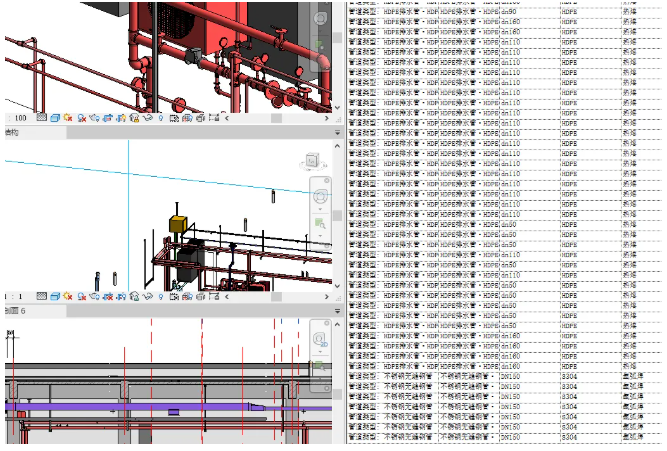Toggle Crop View in 结构 view control bar

pos(108,297)
